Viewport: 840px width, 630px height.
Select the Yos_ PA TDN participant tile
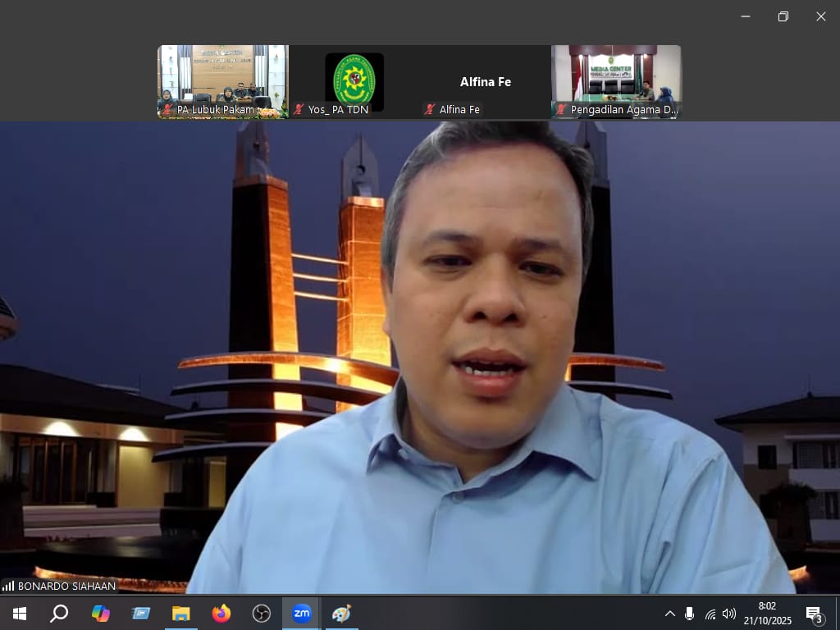click(x=354, y=81)
